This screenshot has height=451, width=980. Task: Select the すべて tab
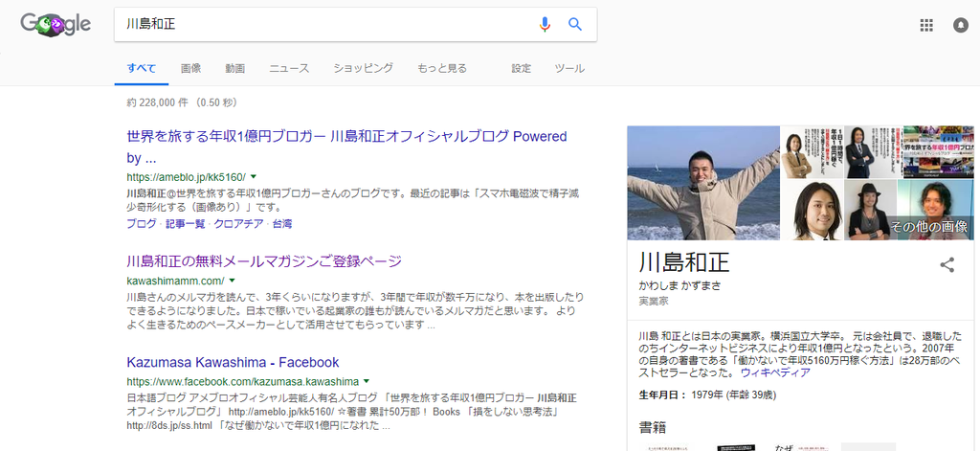142,68
